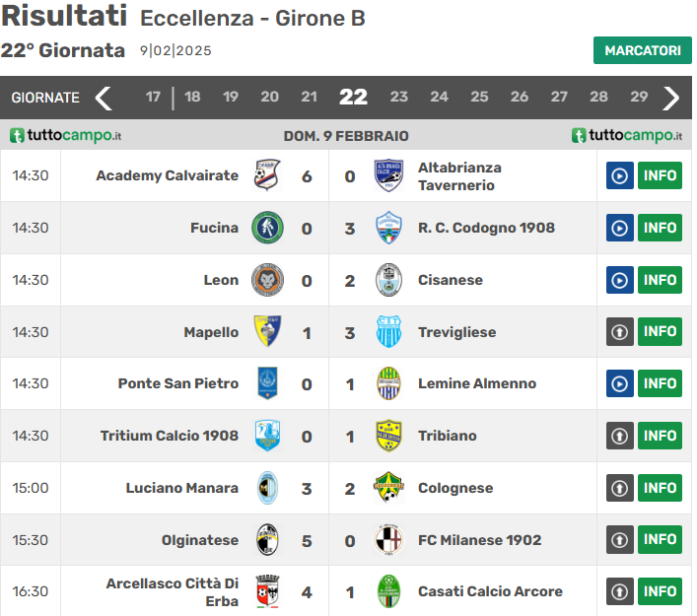This screenshot has width=697, height=616.
Task: Open INFO for Luciano Manara vs Colognese
Action: tap(660, 488)
